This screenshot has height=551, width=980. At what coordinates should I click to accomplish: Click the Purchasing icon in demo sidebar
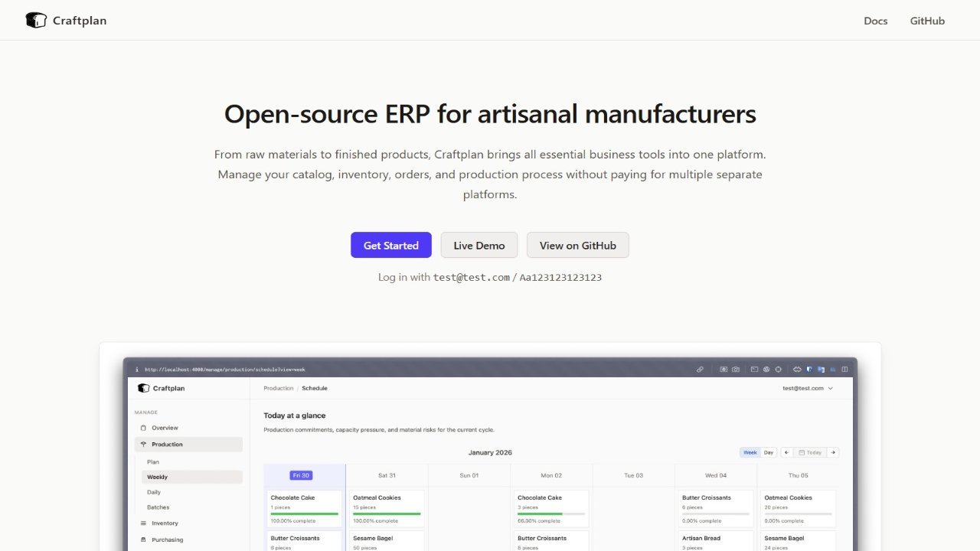click(143, 540)
